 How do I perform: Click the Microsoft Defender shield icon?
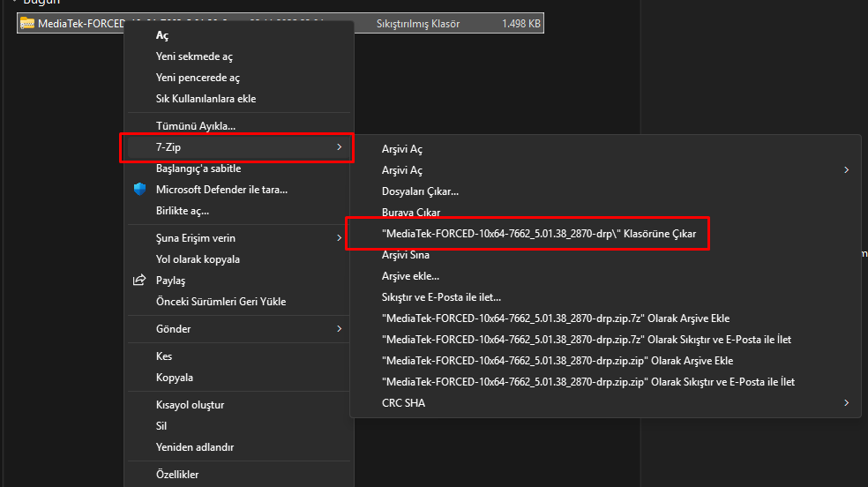(x=139, y=190)
